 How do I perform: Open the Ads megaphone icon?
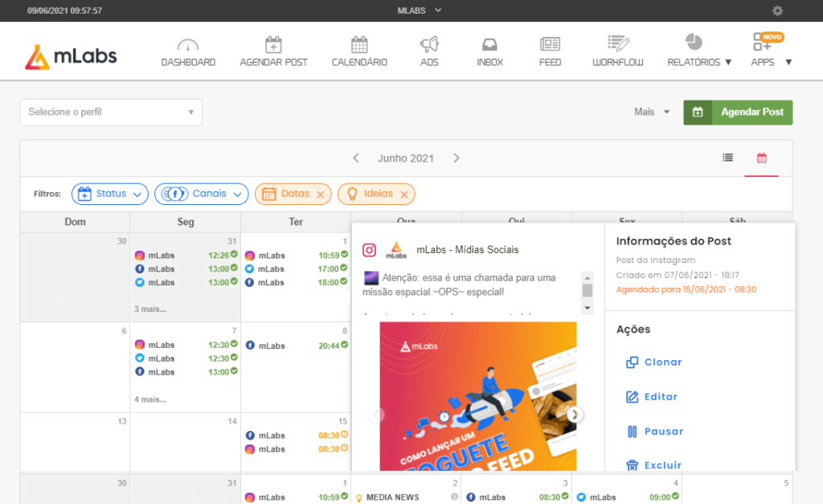point(429,45)
